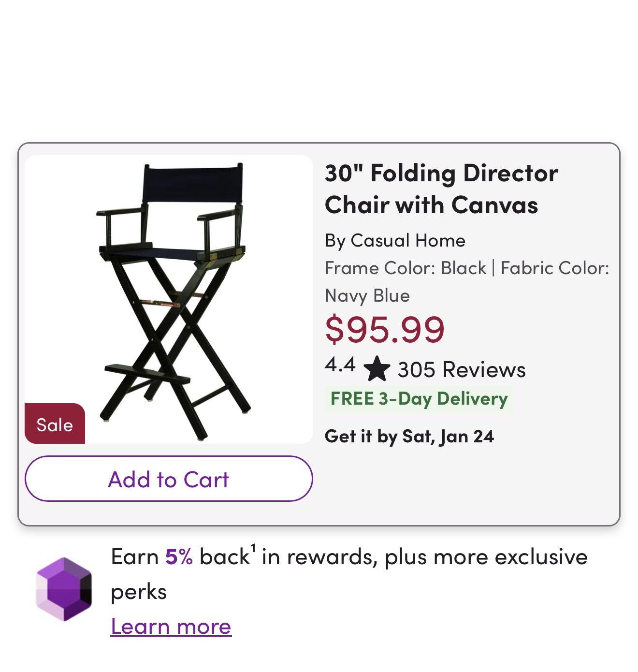Click the red Sale badge
The width and height of the screenshot is (638, 672).
coord(55,424)
